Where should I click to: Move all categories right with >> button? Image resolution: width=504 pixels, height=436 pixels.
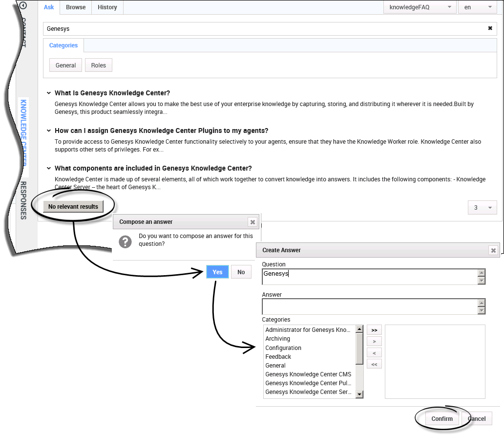(x=374, y=330)
